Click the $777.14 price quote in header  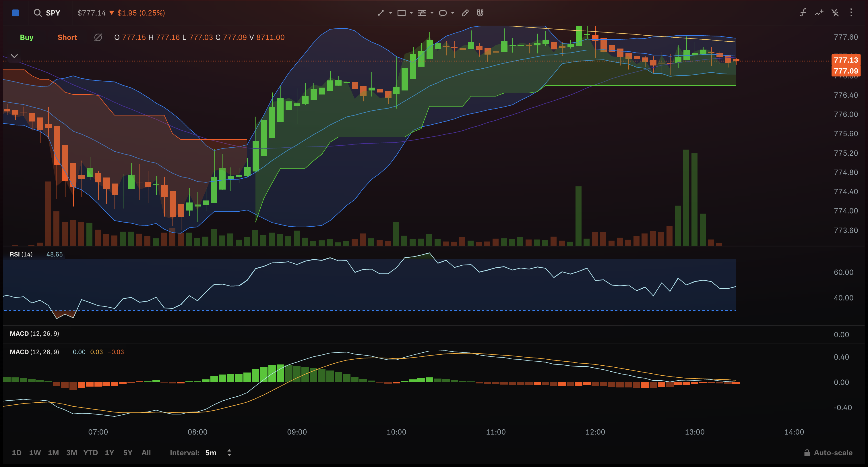coord(91,13)
